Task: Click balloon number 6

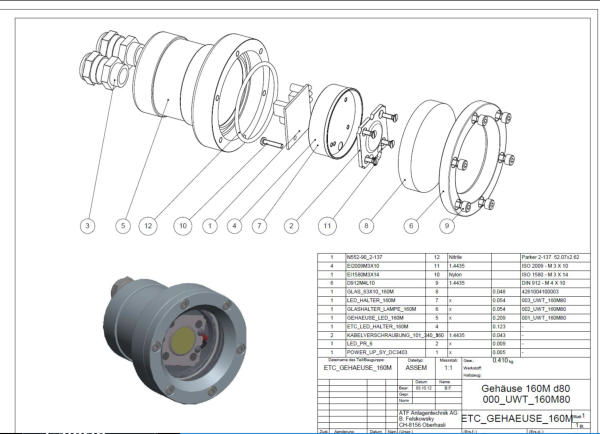Action: 411,226
